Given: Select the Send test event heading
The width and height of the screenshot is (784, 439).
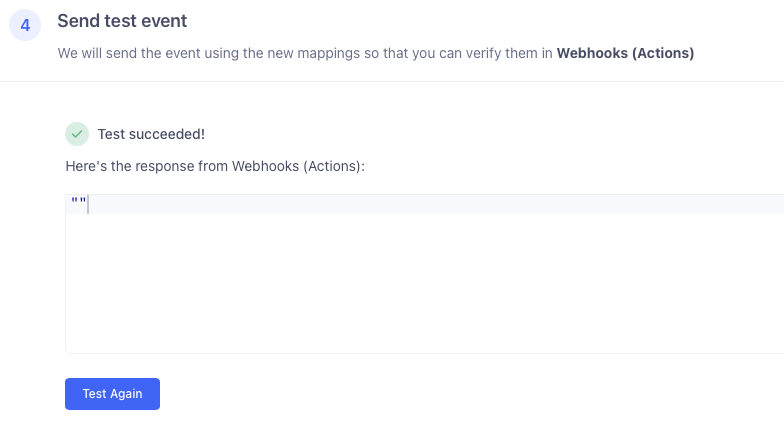Looking at the screenshot, I should pos(122,20).
